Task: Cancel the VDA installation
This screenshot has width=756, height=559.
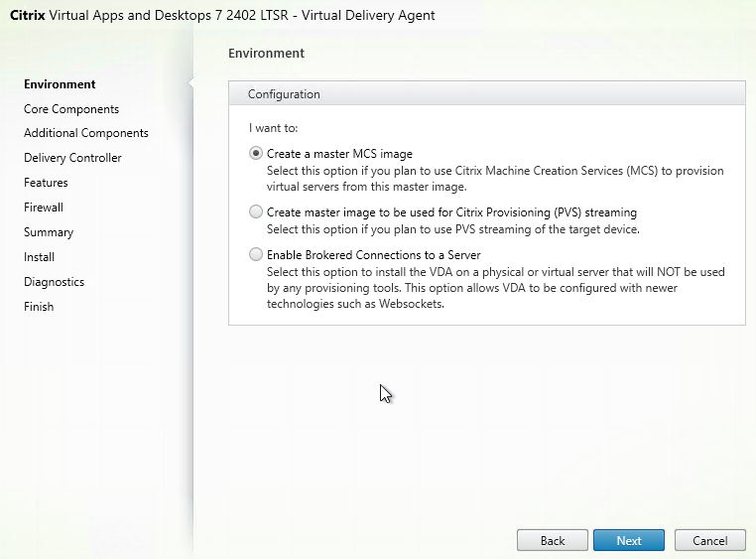Action: 709,540
